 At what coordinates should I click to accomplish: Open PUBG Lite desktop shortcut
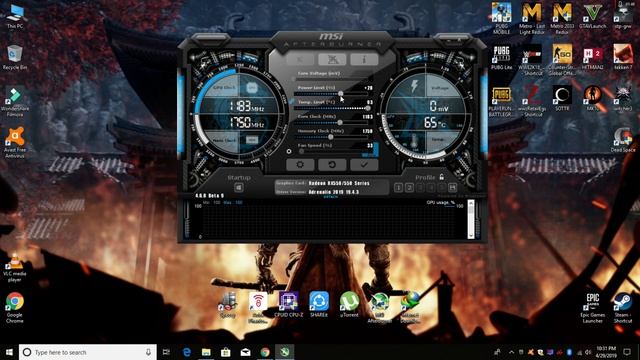[x=502, y=57]
